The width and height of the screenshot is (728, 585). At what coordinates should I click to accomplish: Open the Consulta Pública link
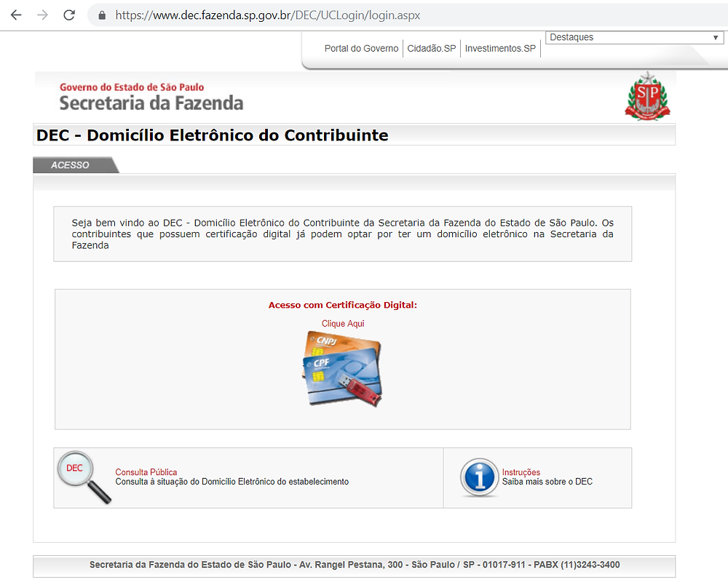pyautogui.click(x=146, y=471)
